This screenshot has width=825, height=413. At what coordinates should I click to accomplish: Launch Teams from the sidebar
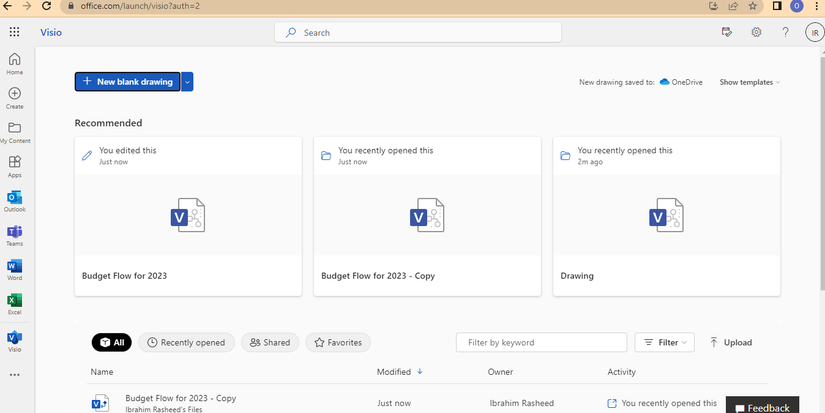(15, 232)
